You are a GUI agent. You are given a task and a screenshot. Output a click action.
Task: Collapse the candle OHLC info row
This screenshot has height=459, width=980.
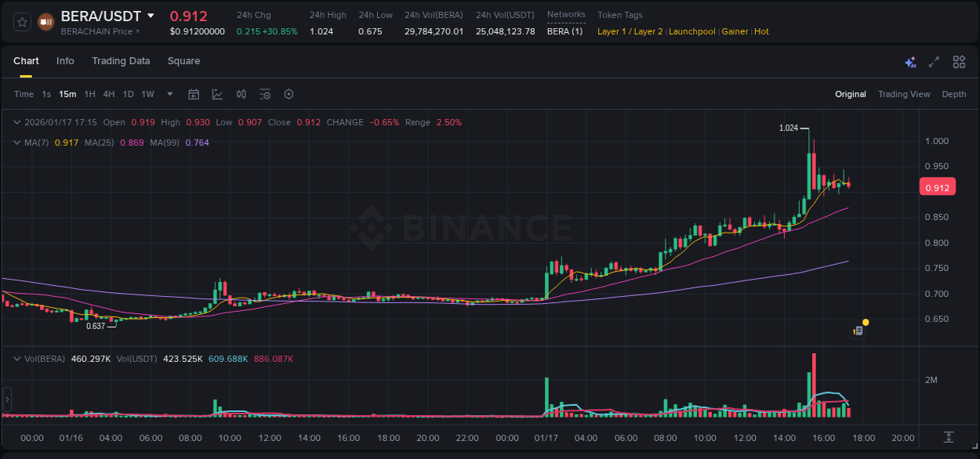pyautogui.click(x=16, y=122)
